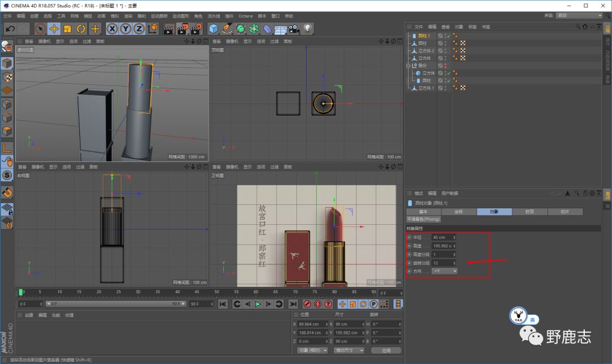This screenshot has width=612, height=364.
Task: Click the 旋转分段 value field showing 12
Action: 443,263
